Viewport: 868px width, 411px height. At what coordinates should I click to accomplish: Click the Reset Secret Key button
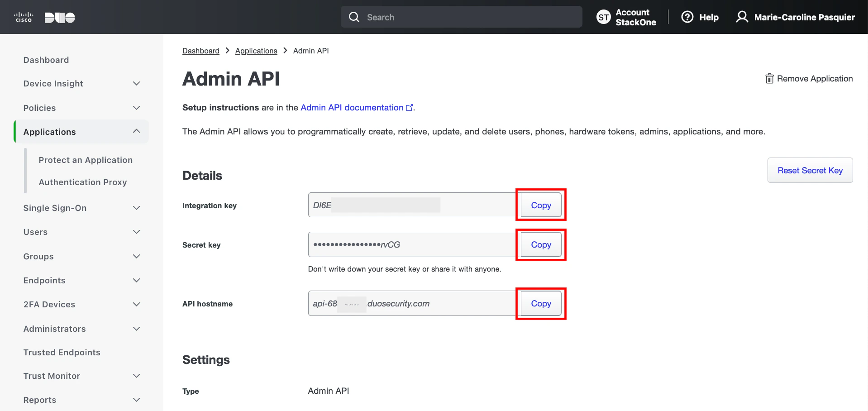pos(810,170)
